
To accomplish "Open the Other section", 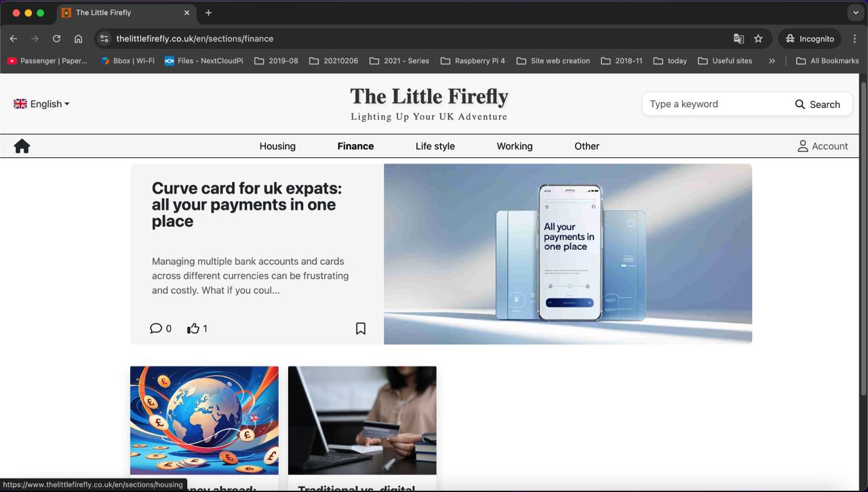I will [x=587, y=146].
